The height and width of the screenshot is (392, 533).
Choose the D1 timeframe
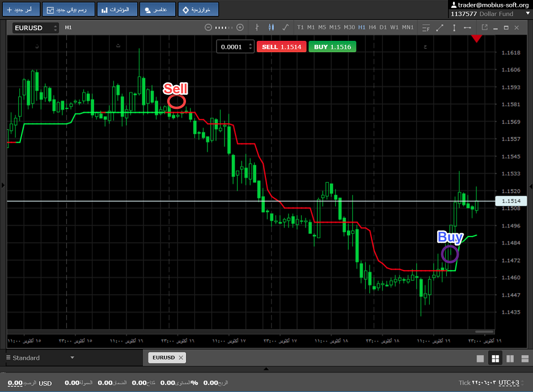pyautogui.click(x=383, y=27)
